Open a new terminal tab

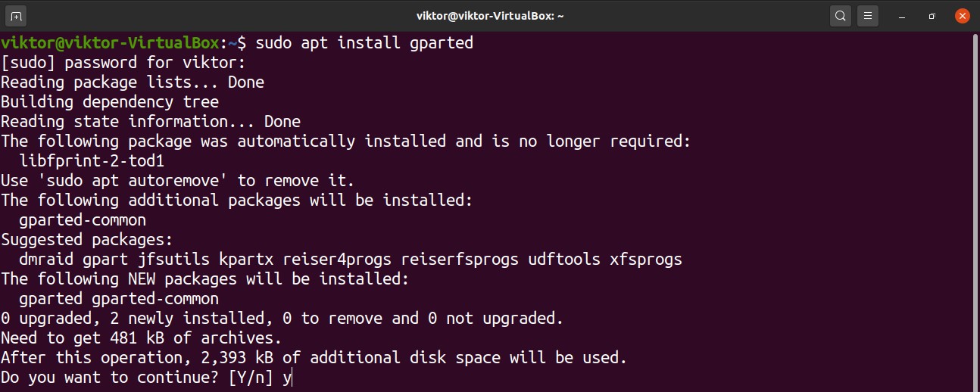(17, 15)
